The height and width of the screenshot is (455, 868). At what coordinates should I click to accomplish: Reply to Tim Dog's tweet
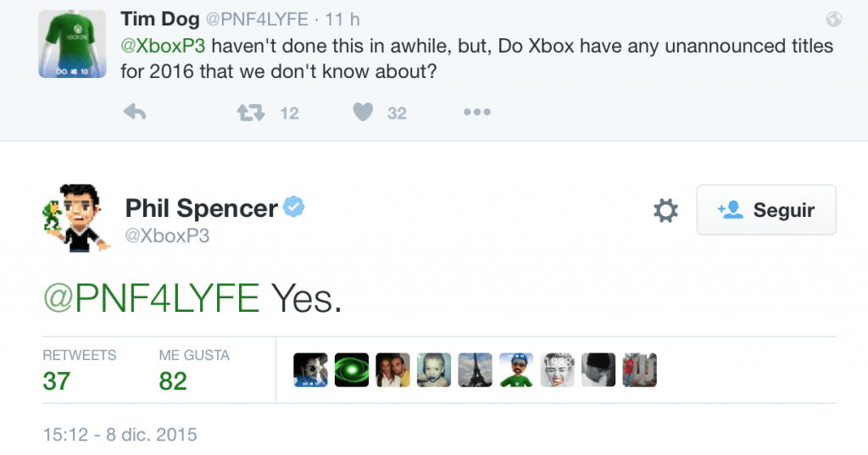136,112
